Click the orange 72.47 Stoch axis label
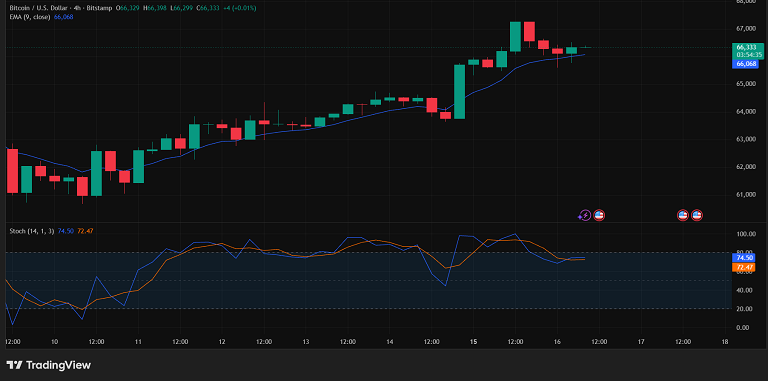The height and width of the screenshot is (381, 768). (745, 267)
